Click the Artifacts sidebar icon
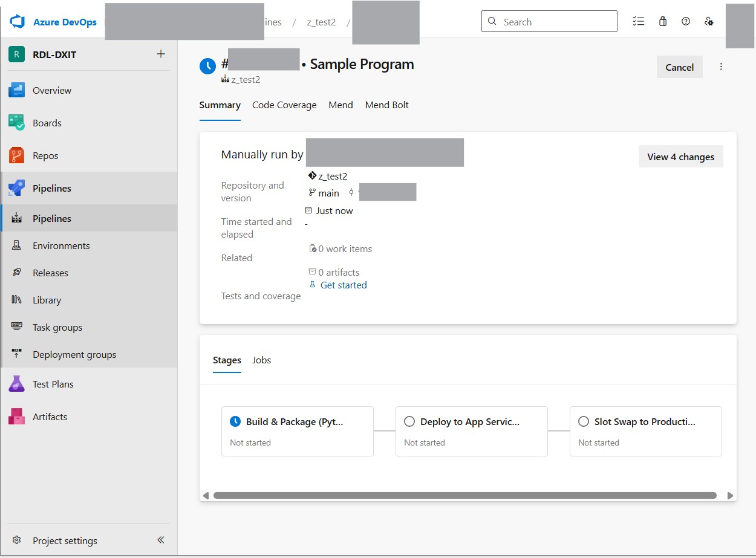 tap(16, 417)
